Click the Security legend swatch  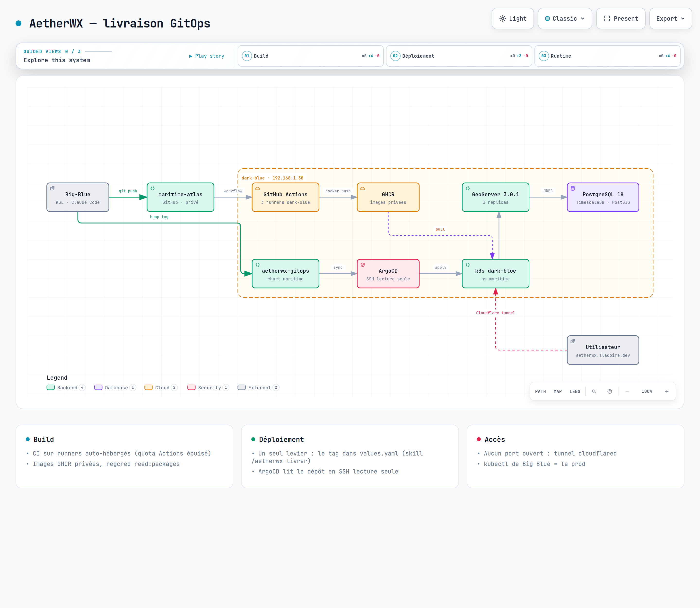point(191,387)
